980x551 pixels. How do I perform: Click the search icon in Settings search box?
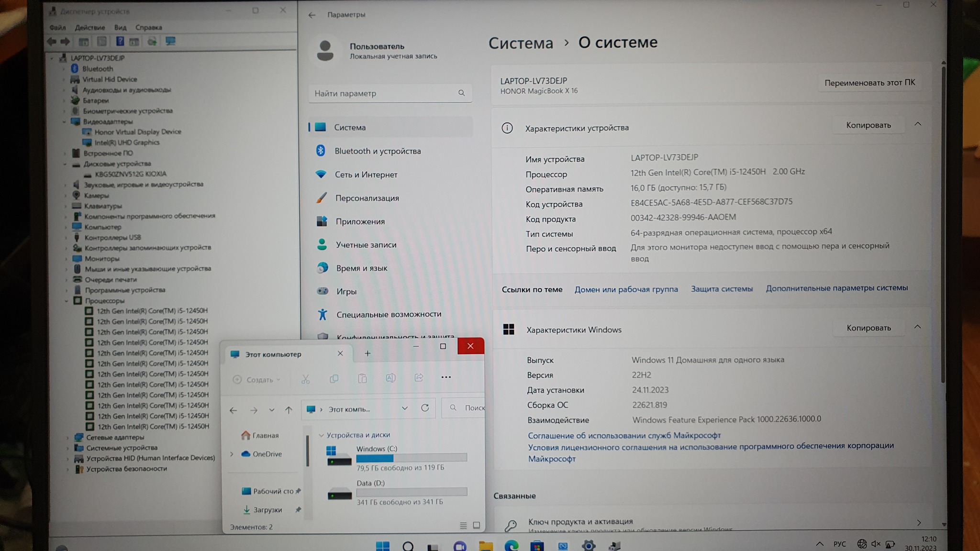pos(461,93)
